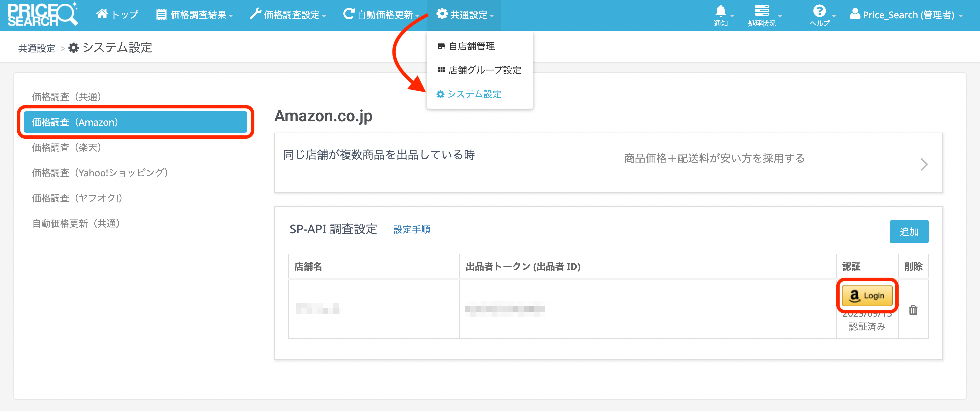
Task: Click the home icon next to トップ
Action: (x=102, y=14)
